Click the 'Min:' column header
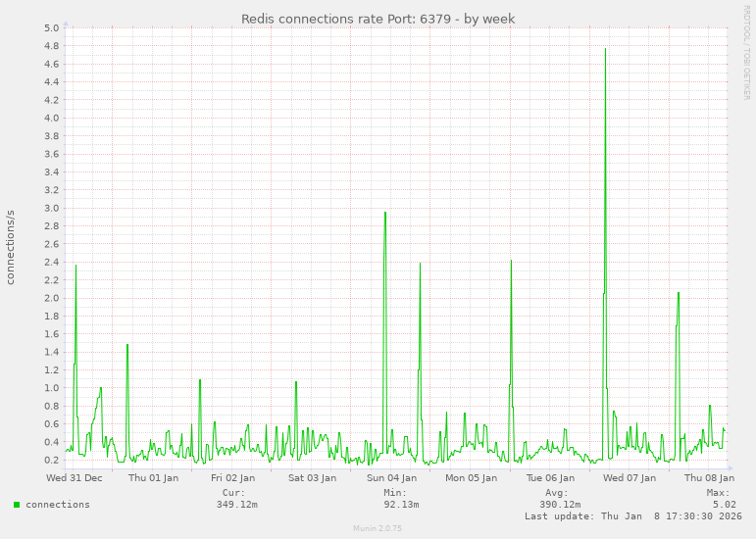The height and width of the screenshot is (539, 756). click(395, 493)
